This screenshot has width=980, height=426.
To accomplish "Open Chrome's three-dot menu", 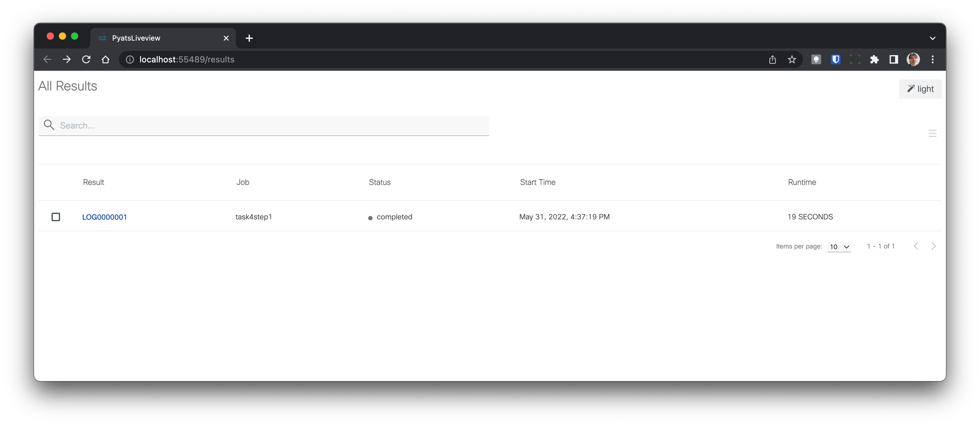I will (932, 59).
